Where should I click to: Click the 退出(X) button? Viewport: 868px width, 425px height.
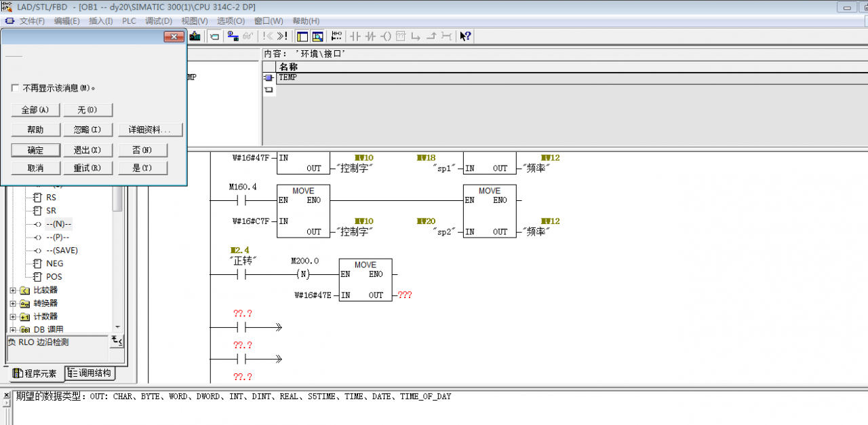tap(87, 150)
